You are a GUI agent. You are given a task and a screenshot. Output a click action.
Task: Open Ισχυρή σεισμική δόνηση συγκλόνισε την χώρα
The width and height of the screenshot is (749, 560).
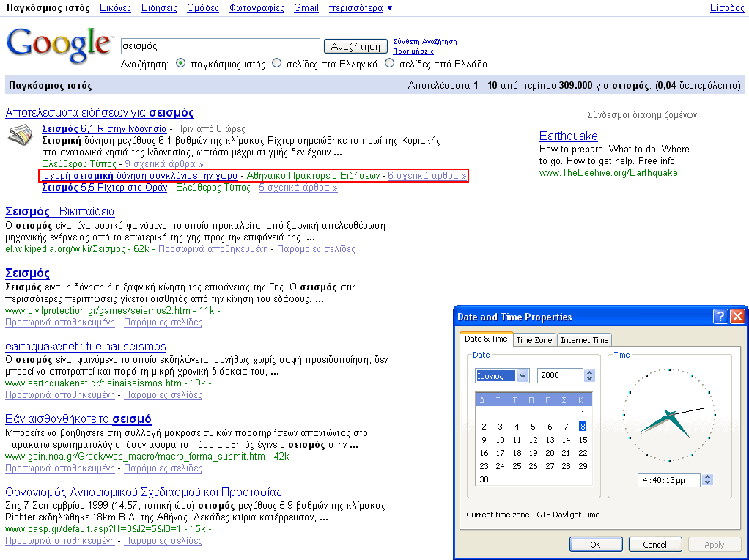(139, 176)
